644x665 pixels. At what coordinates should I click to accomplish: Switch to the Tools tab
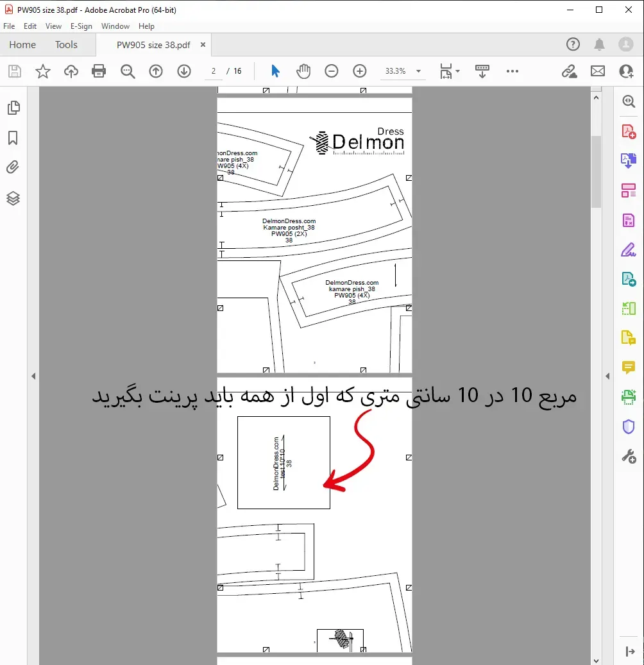pos(66,45)
